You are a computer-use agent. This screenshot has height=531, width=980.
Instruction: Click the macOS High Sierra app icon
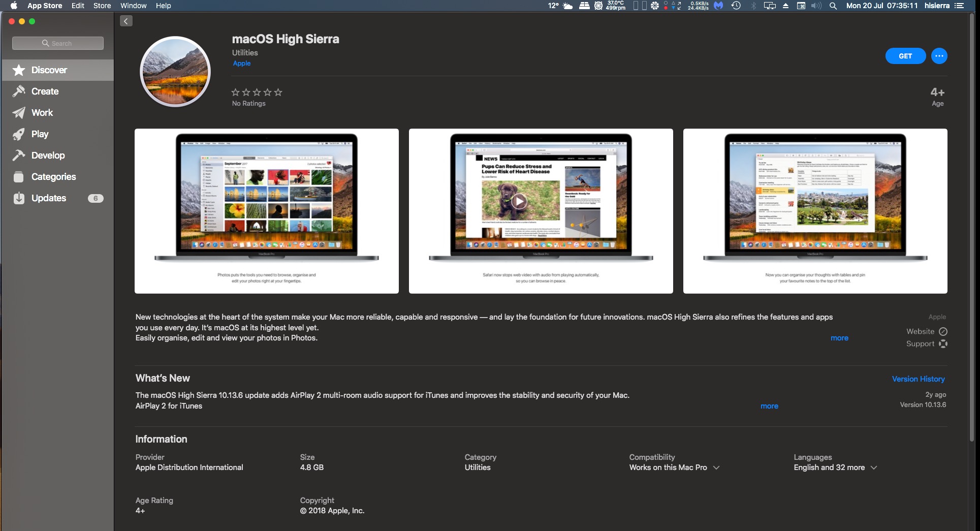(x=175, y=72)
